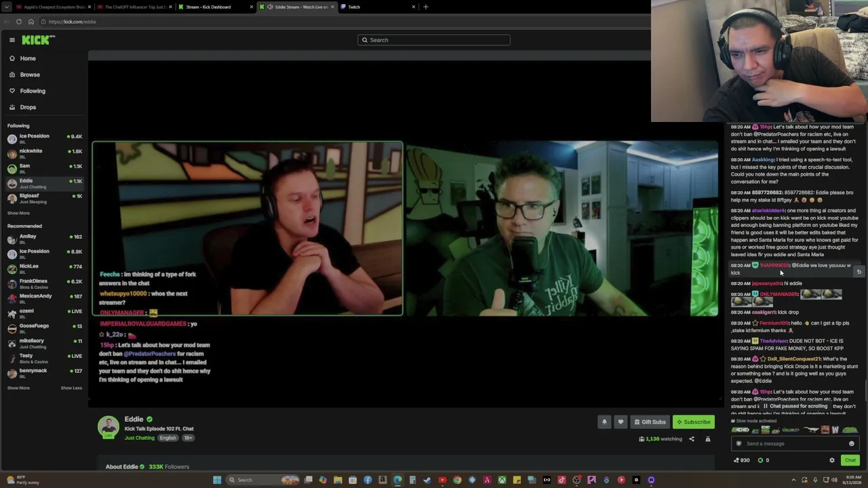Image resolution: width=868 pixels, height=488 pixels.
Task: Switch to The ChatGPT Influencer Trip tab
Action: (134, 7)
